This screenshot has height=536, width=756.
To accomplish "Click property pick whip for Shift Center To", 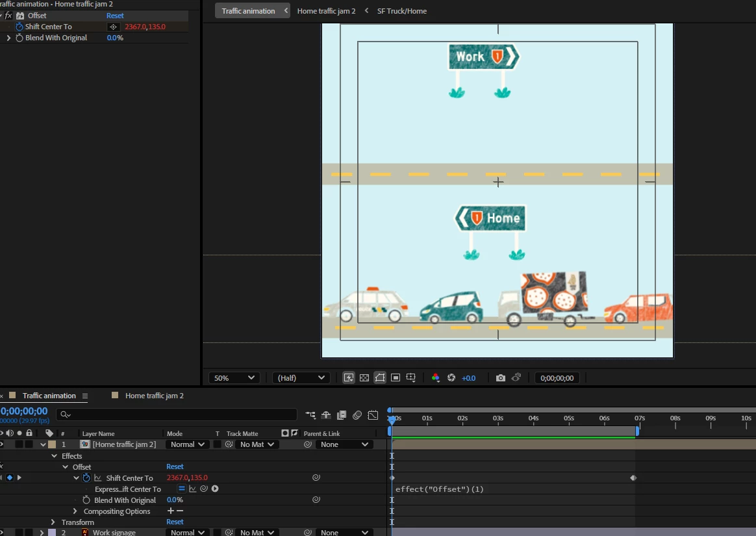I will click(316, 478).
